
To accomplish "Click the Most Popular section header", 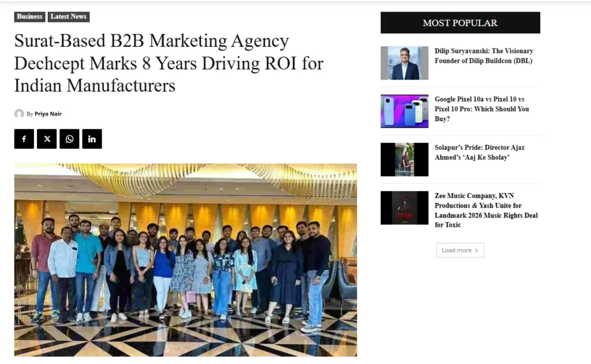I will click(460, 23).
